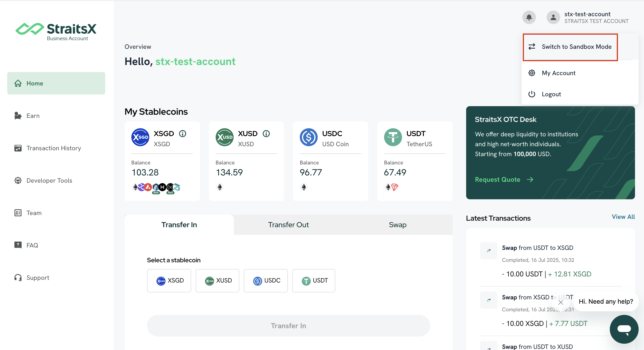The image size is (644, 350).
Task: Select the Transfer In tab
Action: [179, 224]
